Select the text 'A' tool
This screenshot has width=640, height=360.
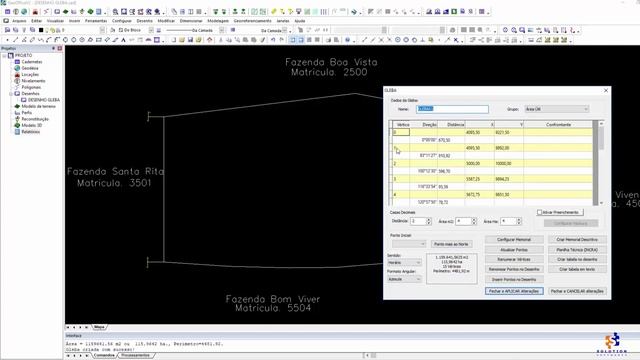(123, 40)
